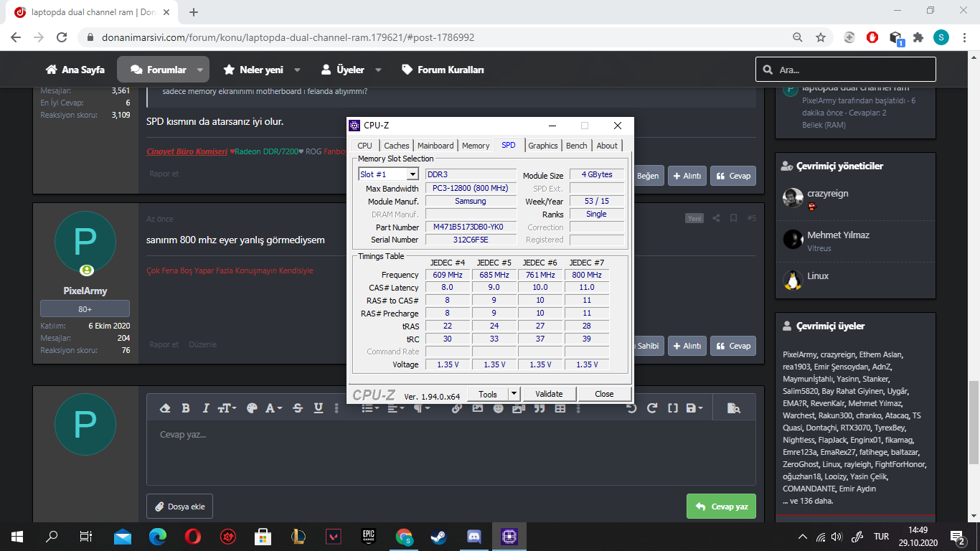The height and width of the screenshot is (551, 980).
Task: Expand the Forumlar navigation dropdown arrow
Action: click(200, 70)
